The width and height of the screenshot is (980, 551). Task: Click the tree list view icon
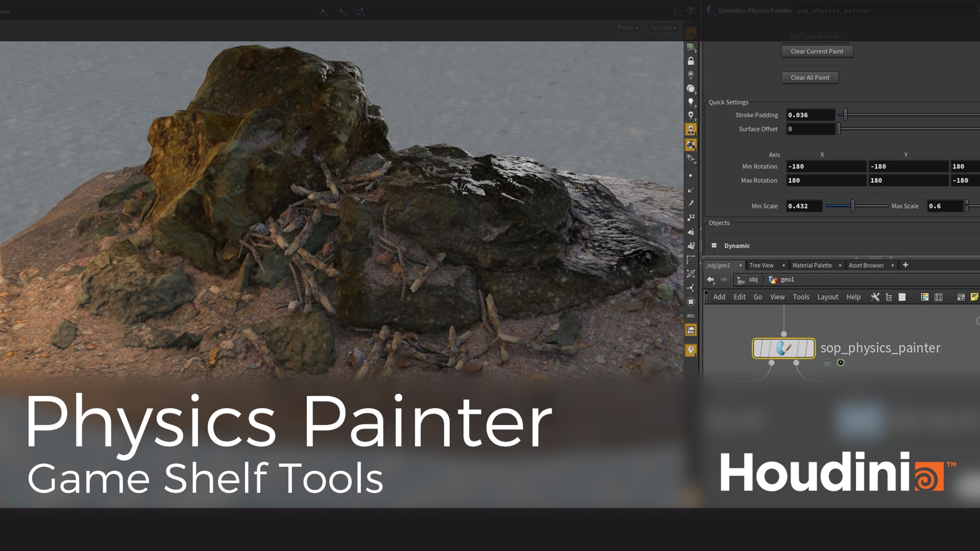pyautogui.click(x=889, y=297)
